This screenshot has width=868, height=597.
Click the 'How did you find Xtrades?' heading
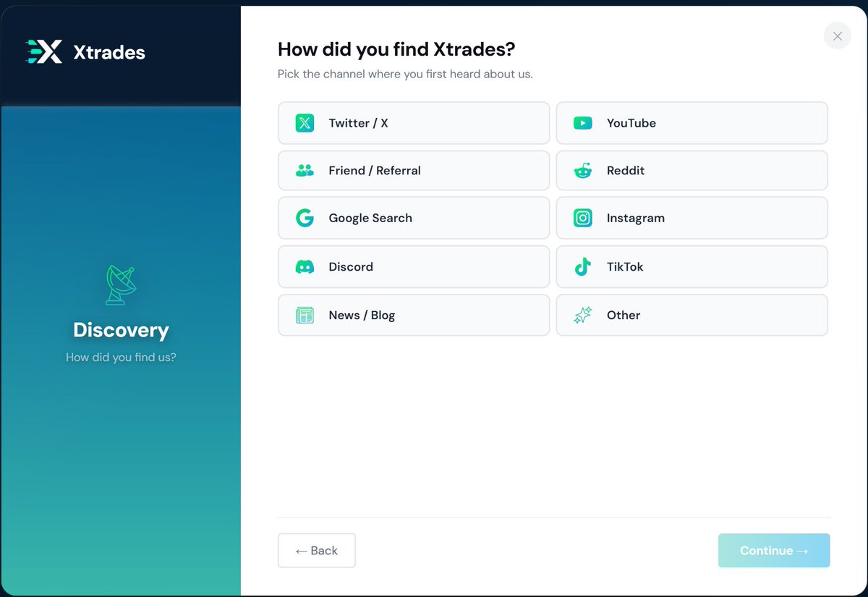pyautogui.click(x=396, y=49)
